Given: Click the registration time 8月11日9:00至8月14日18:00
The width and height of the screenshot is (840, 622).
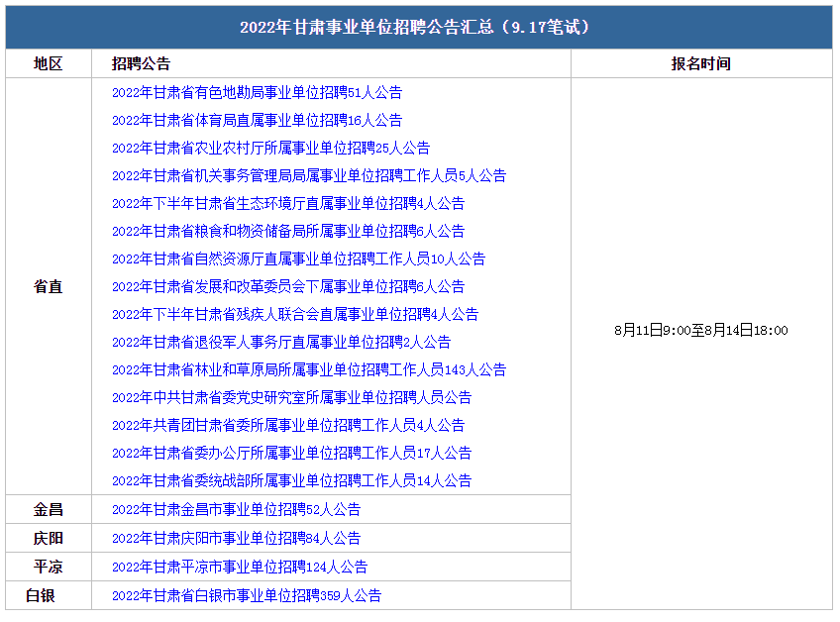Looking at the screenshot, I should click(701, 330).
